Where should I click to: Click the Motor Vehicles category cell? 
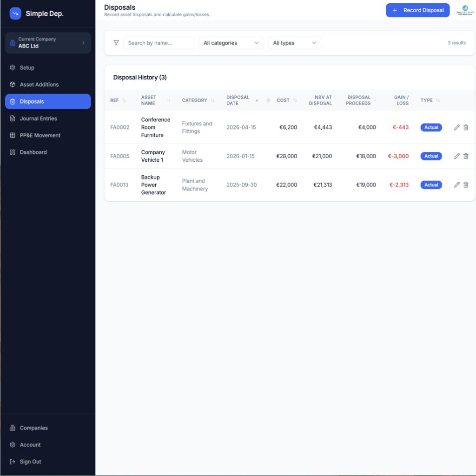coord(192,156)
